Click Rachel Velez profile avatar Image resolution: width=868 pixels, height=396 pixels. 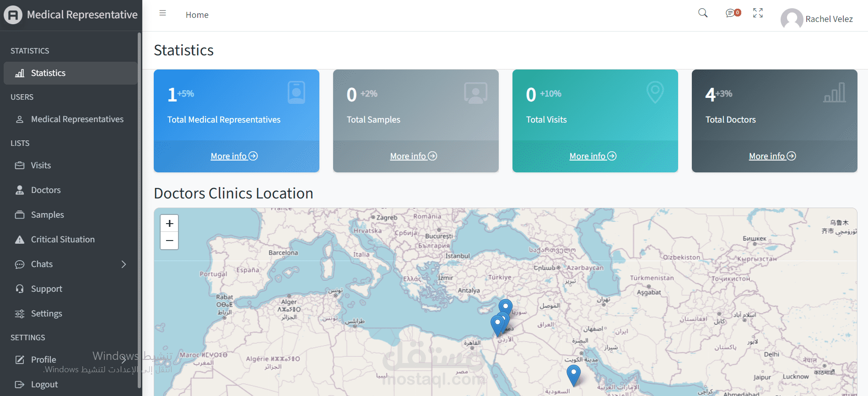[792, 19]
